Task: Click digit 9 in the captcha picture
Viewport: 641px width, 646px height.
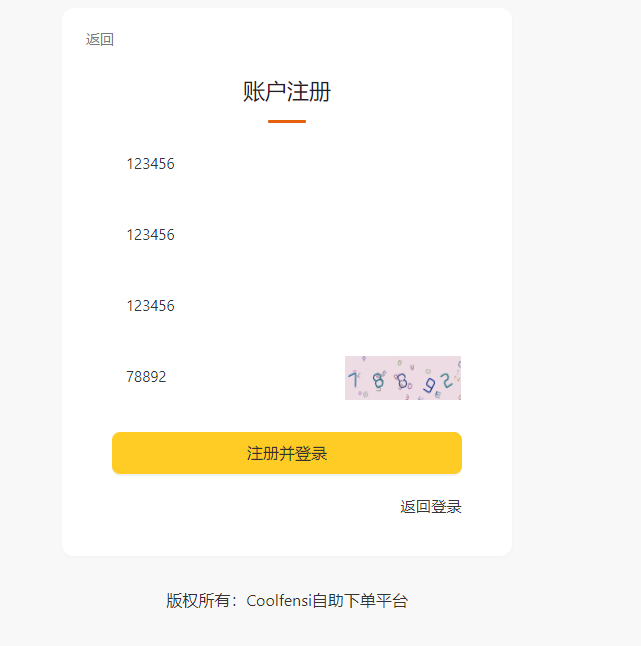Action: click(x=429, y=386)
